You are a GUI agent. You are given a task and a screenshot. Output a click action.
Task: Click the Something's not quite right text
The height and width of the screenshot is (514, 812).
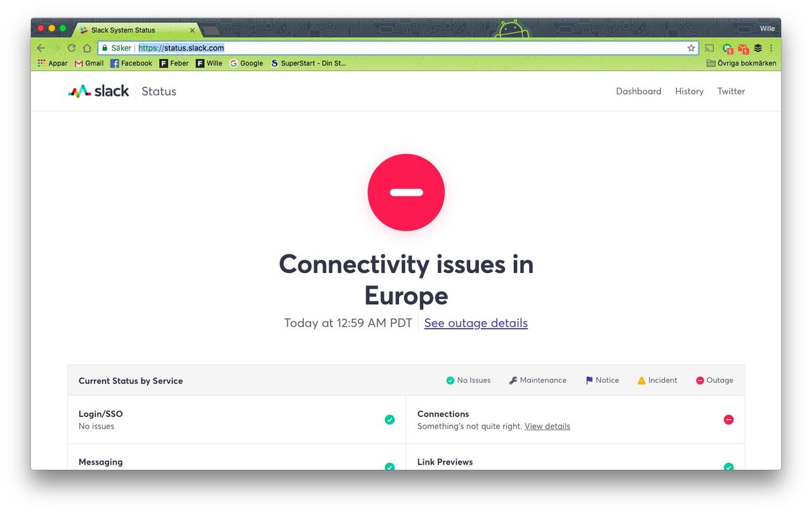469,426
